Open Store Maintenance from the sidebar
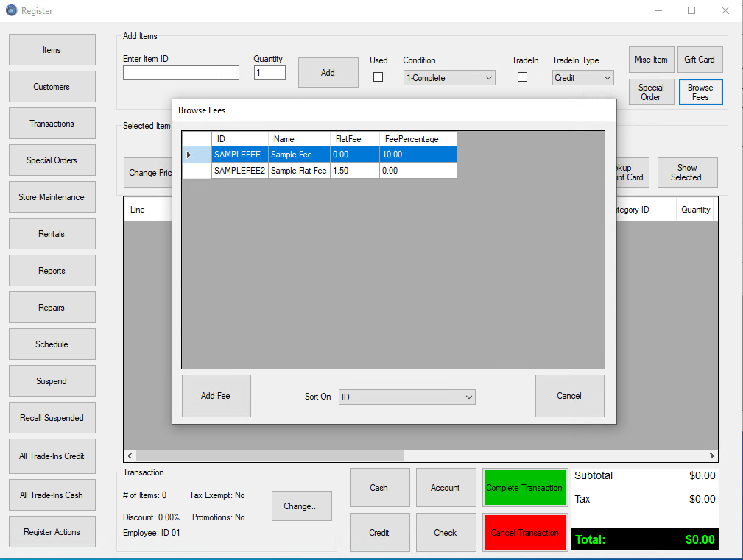This screenshot has width=743, height=560. pos(52,196)
